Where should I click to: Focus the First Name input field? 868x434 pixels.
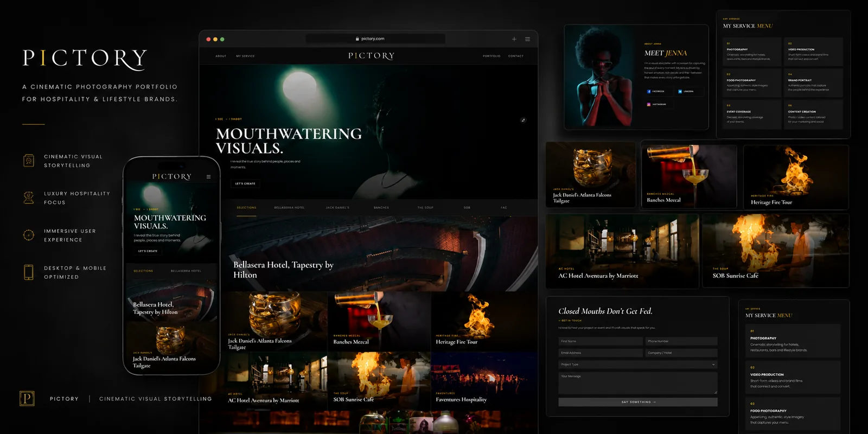[x=601, y=341]
